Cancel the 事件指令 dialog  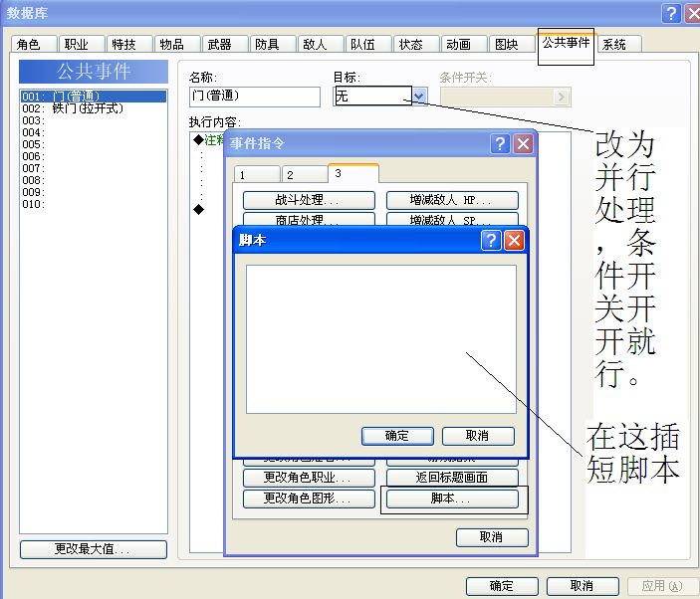[x=492, y=537]
